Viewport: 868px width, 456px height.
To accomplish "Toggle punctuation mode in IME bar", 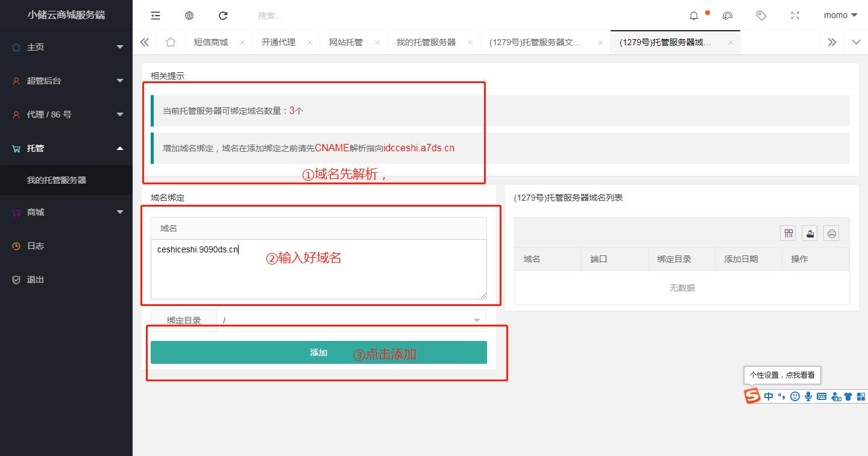I will [x=782, y=396].
